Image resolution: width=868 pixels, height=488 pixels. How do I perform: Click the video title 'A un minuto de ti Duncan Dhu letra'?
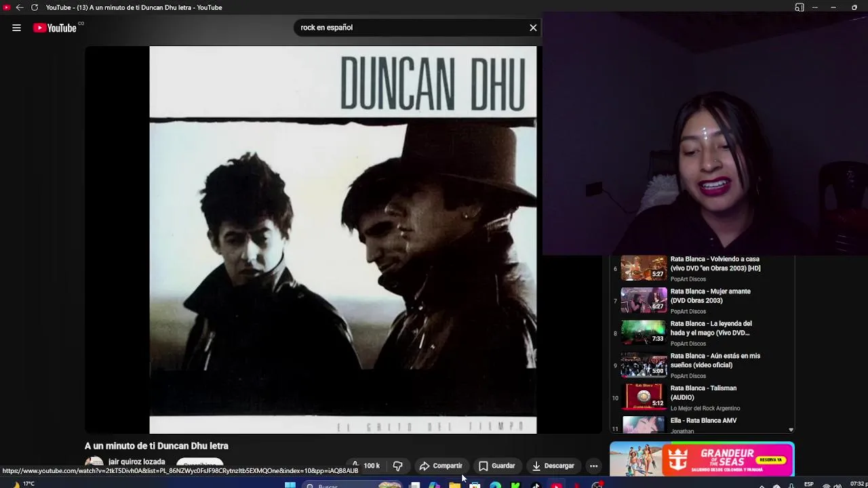click(x=157, y=446)
